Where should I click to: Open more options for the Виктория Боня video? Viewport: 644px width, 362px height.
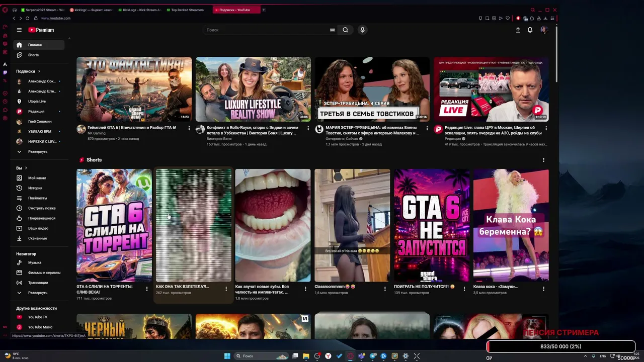pyautogui.click(x=308, y=128)
